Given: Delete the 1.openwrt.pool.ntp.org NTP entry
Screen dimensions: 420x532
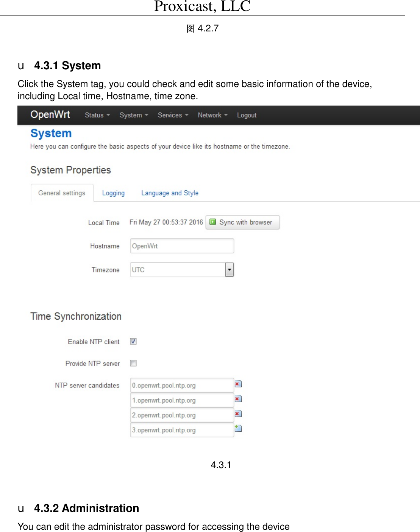Looking at the screenshot, I should [x=237, y=398].
